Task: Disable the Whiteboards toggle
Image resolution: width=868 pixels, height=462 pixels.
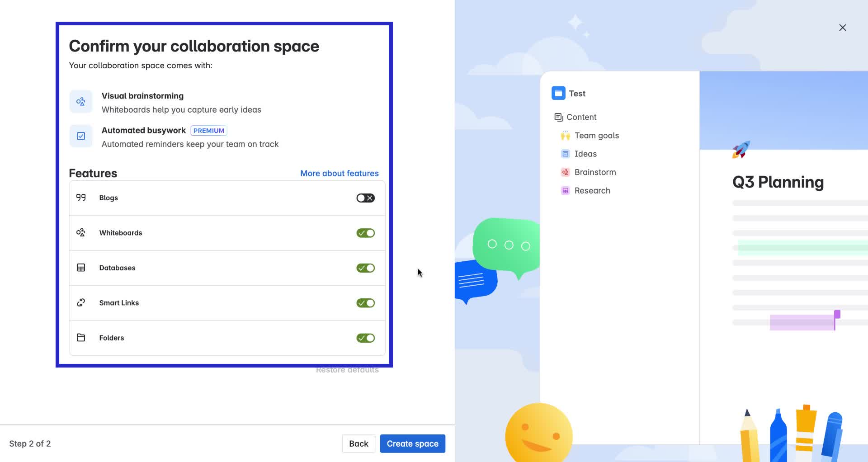Action: coord(365,232)
